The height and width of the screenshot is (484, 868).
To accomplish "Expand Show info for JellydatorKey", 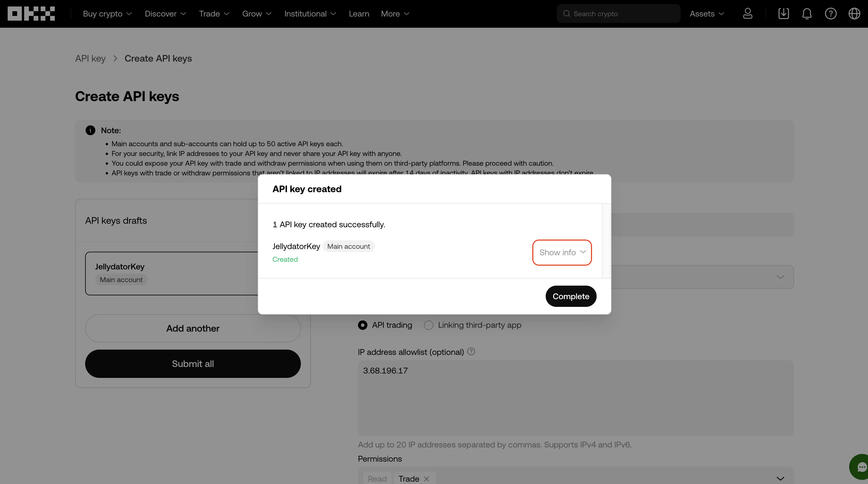I will [562, 252].
